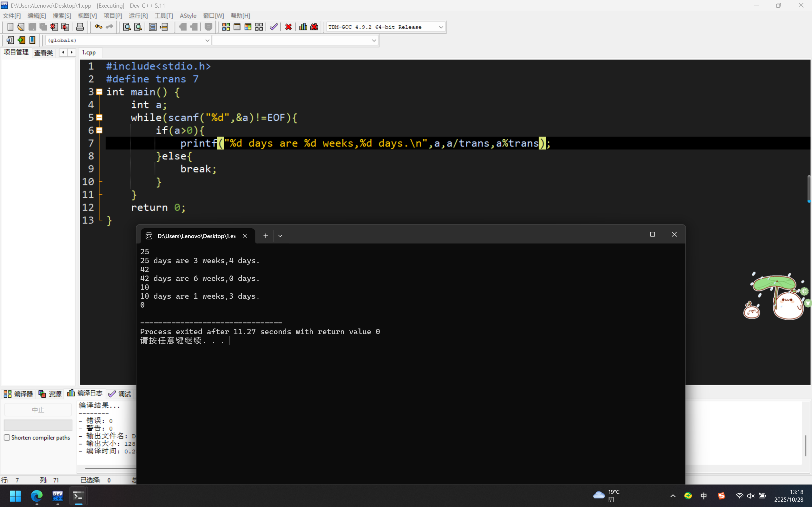Open the TDM-GCC compiler selection dropdown
Screen dimensions: 812x507
[441, 27]
